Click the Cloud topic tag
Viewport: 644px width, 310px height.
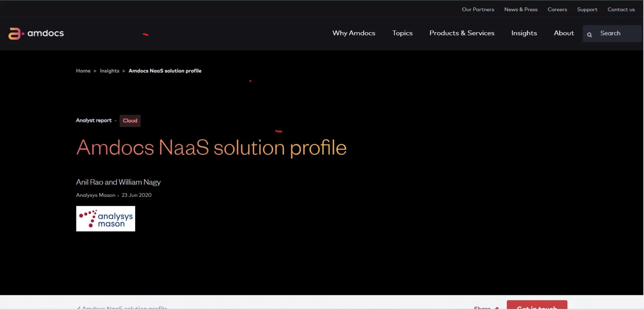[x=130, y=121]
